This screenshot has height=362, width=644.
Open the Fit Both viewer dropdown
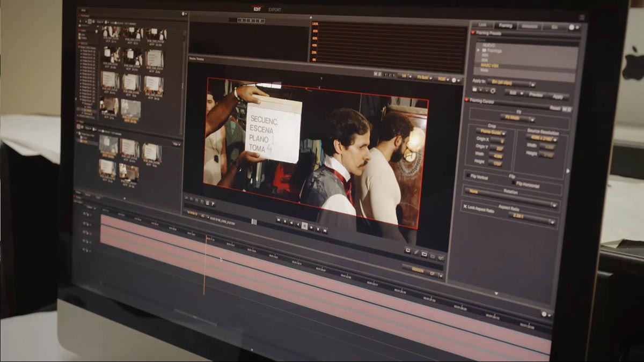pyautogui.click(x=425, y=78)
